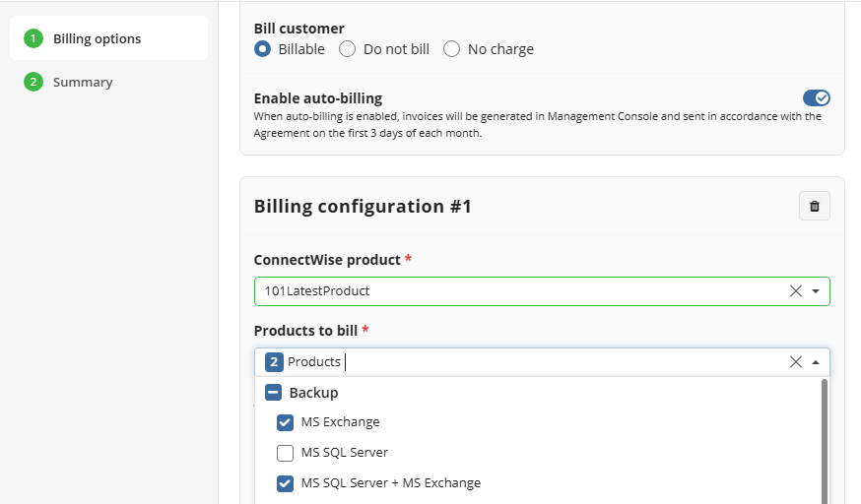
Task: Uncheck MS SQL Server + MS Exchange
Action: click(285, 483)
